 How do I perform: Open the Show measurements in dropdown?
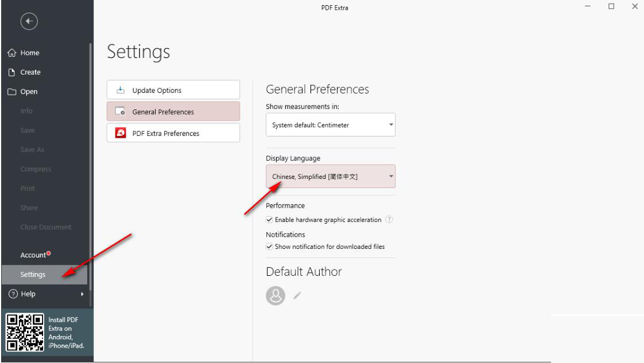331,124
